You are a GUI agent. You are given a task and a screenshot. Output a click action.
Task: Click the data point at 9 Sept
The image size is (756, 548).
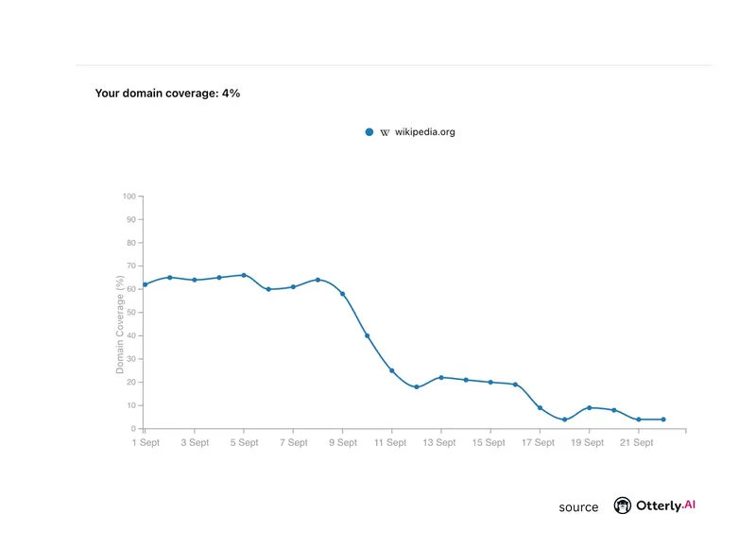[x=342, y=294]
